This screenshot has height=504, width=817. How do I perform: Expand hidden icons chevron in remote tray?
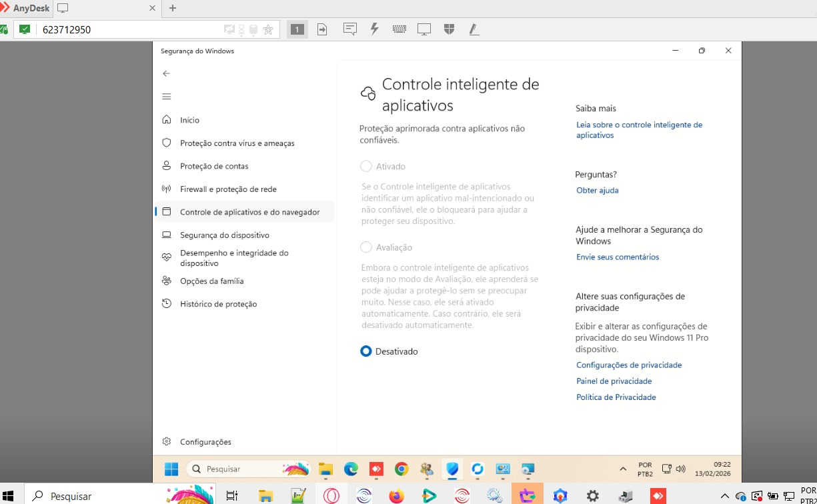click(623, 469)
